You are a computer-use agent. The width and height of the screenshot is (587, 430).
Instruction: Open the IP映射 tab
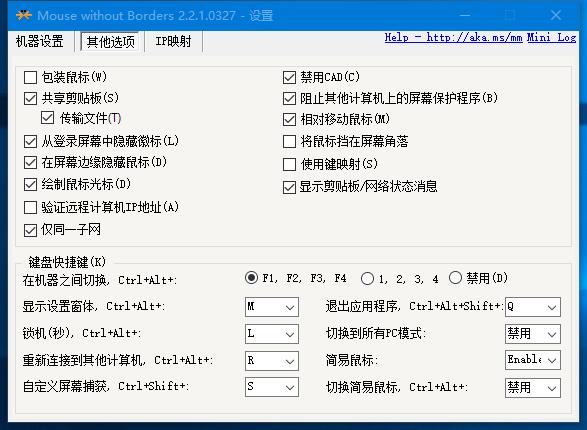pyautogui.click(x=173, y=41)
